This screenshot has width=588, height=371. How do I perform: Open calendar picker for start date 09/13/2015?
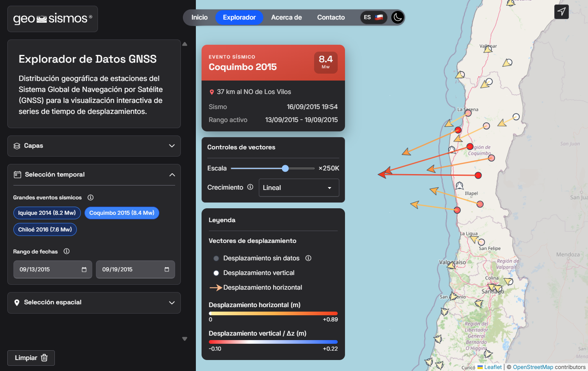pyautogui.click(x=84, y=270)
